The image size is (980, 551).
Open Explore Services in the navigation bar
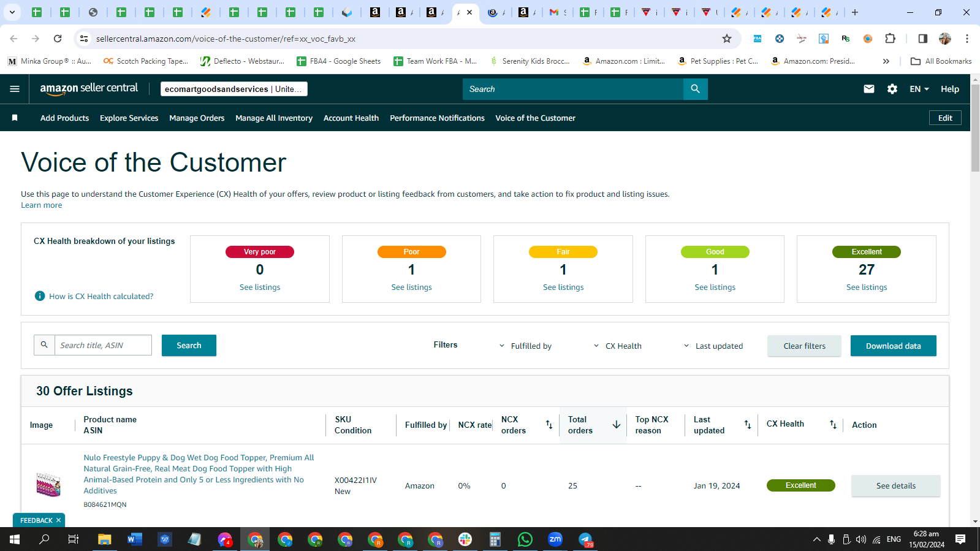(x=129, y=118)
